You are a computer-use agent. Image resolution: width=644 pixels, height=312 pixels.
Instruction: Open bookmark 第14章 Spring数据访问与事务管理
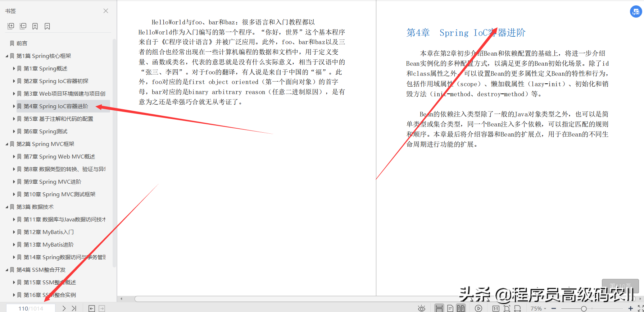coord(64,257)
